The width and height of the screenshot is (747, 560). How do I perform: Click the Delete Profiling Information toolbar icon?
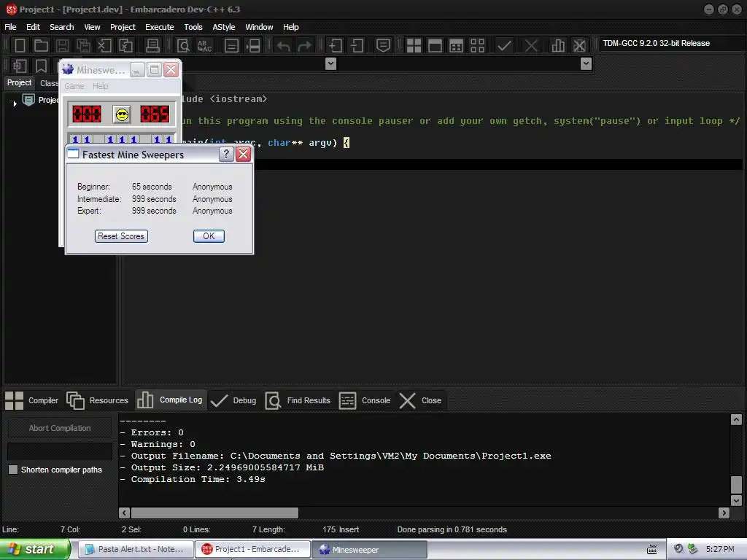[x=579, y=46]
